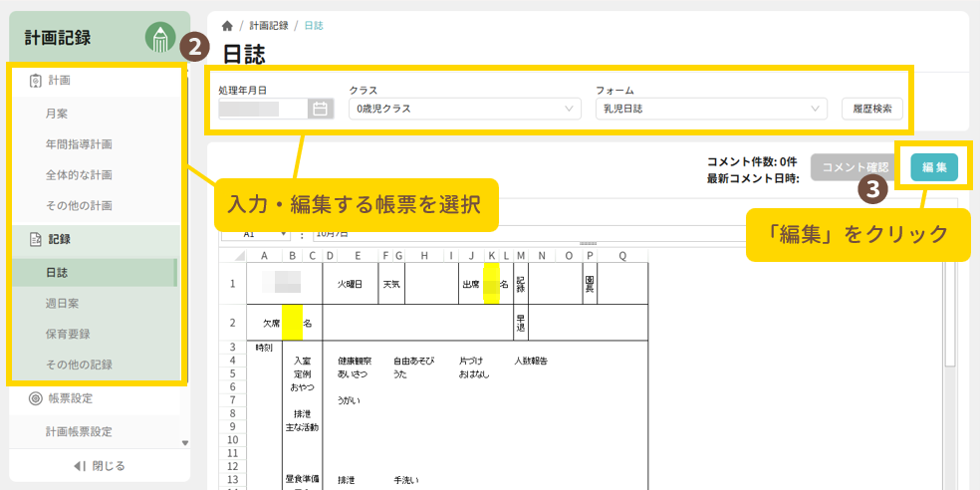Viewport: 980px width, 490px height.
Task: Open 保育要録 from the sidebar
Action: [x=68, y=334]
